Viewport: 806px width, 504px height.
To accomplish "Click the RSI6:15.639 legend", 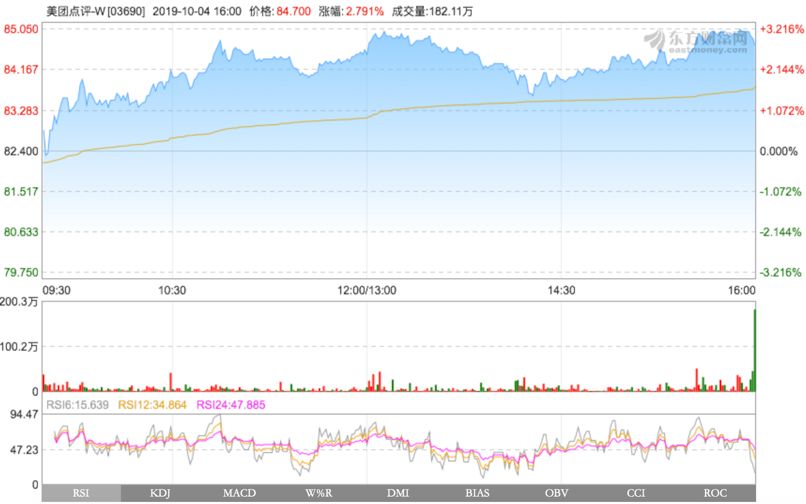I will [78, 405].
